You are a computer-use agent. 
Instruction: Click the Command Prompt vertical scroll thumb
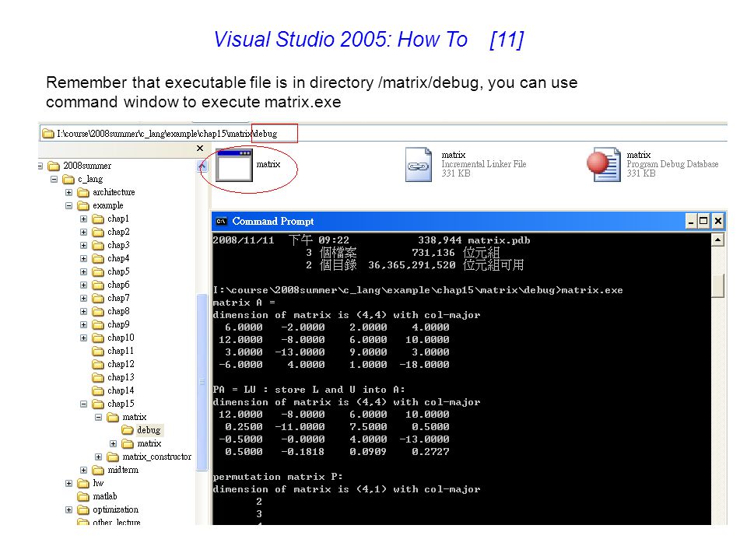(x=718, y=285)
